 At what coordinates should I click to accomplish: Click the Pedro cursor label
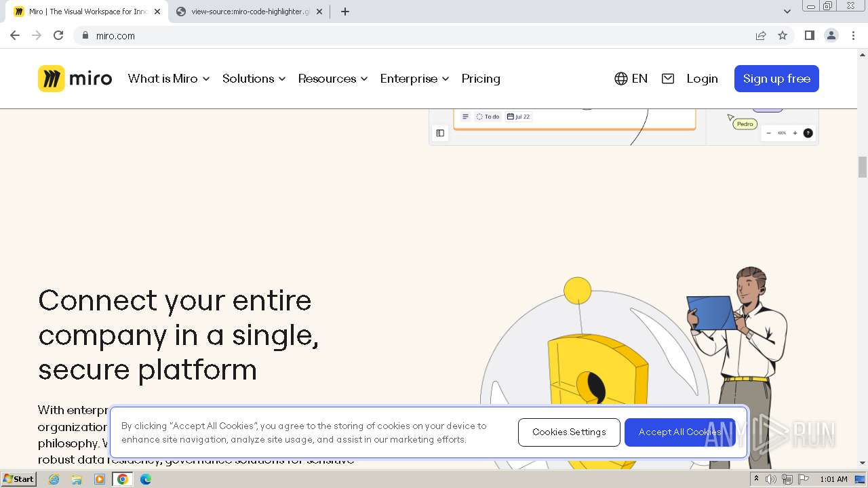tap(745, 124)
